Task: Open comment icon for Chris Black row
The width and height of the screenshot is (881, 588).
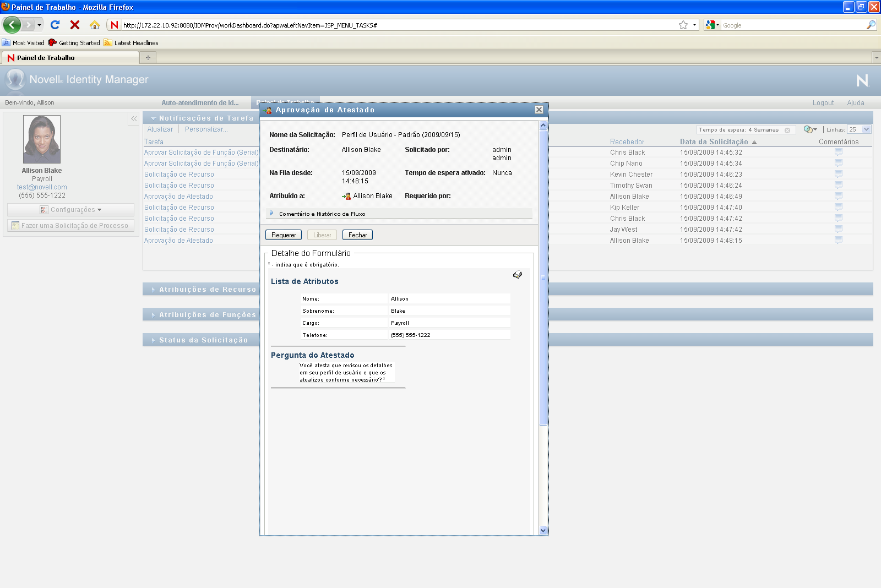Action: [838, 153]
